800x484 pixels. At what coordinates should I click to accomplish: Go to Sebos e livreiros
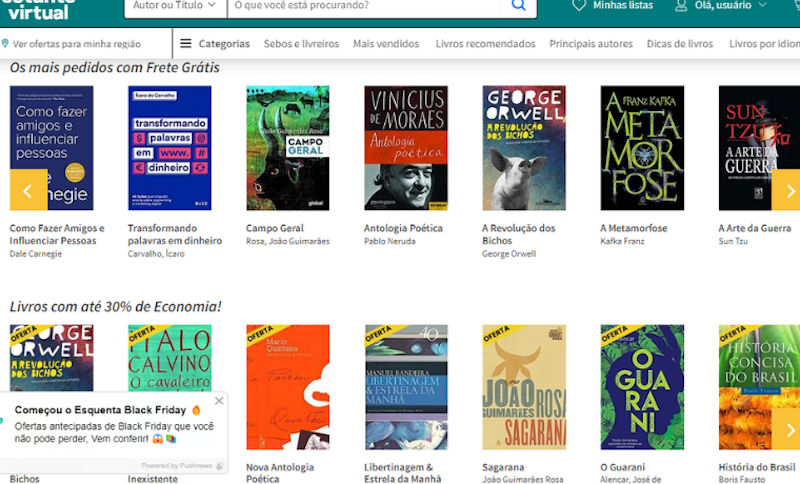(x=301, y=44)
